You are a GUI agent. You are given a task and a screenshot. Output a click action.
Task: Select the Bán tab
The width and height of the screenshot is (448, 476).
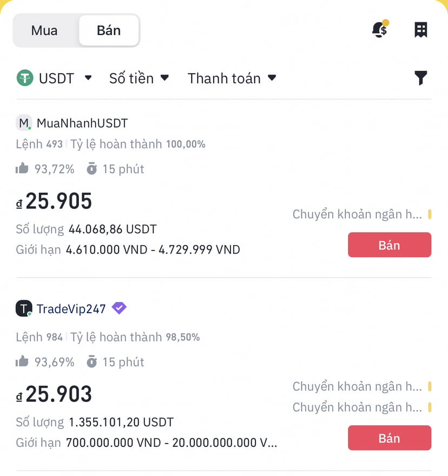click(x=108, y=30)
